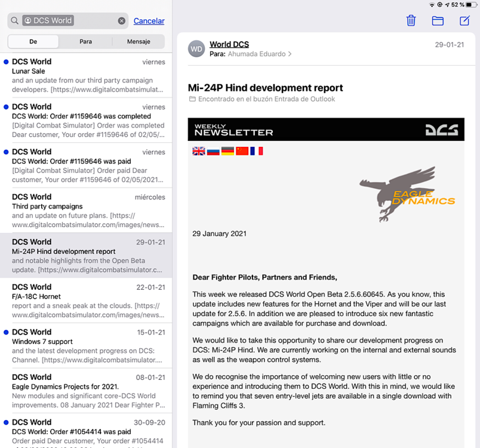This screenshot has height=448, width=480.
Task: Compose a new message with the pencil icon
Action: coord(464,20)
